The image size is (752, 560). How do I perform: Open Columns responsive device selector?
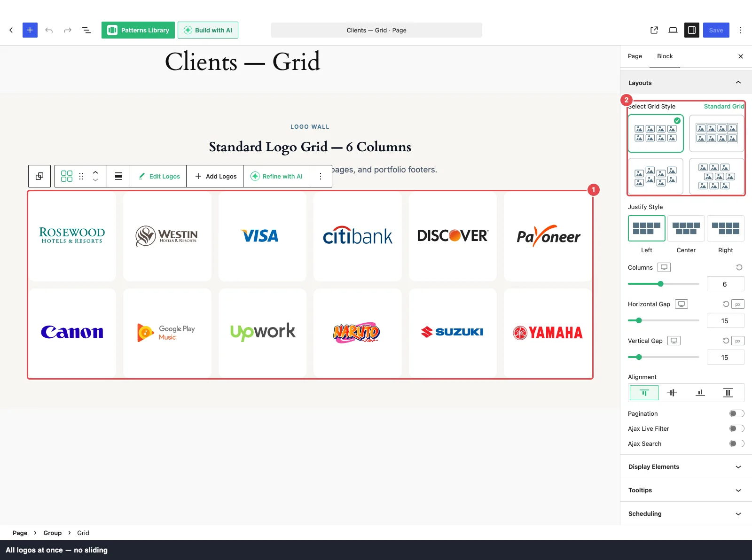coord(664,267)
